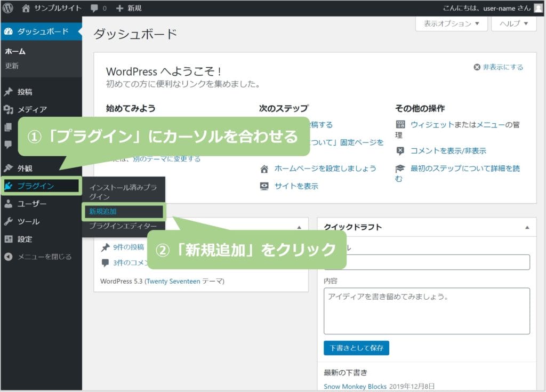Open comments bubble icon in admin bar
546x392 pixels.
click(94, 8)
